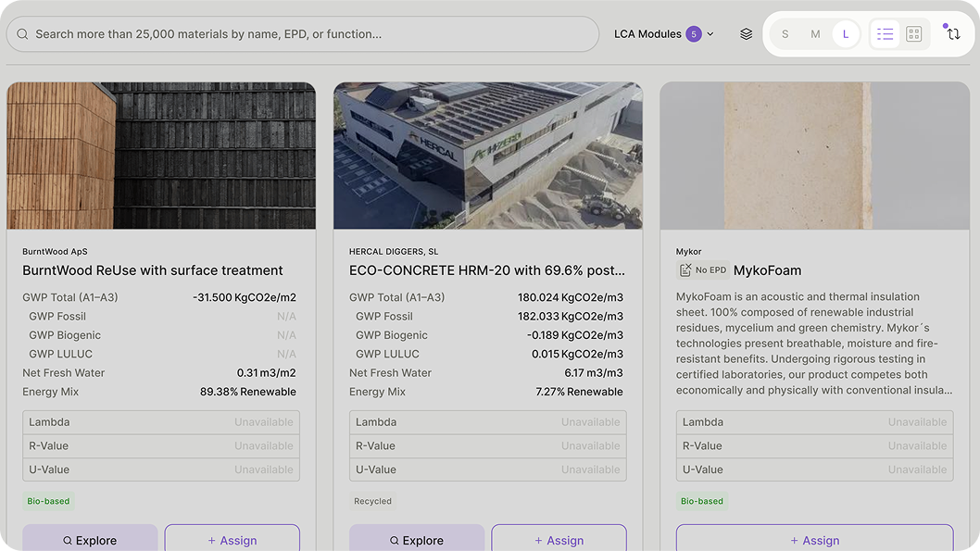The image size is (980, 551).
Task: Assign the MykoFoam material
Action: click(x=814, y=540)
